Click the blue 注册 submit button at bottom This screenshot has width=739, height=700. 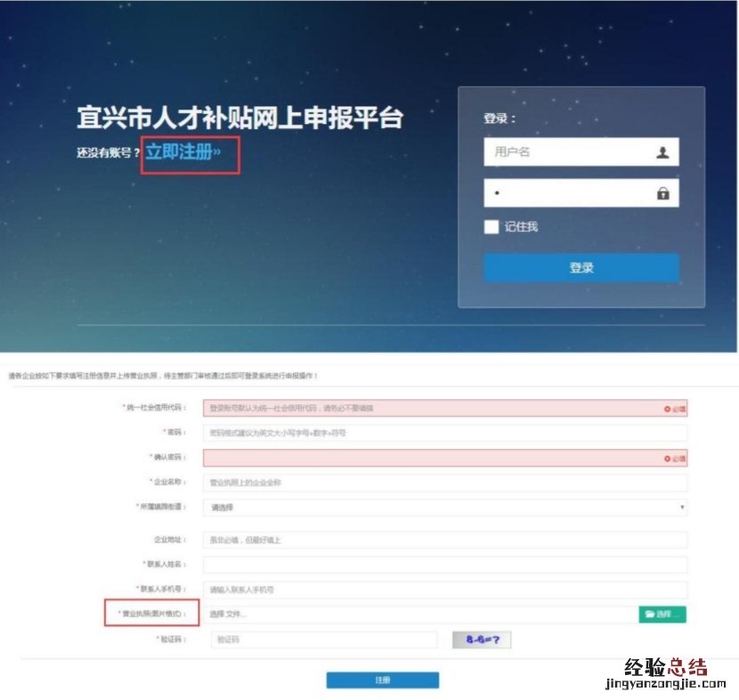coord(383,680)
